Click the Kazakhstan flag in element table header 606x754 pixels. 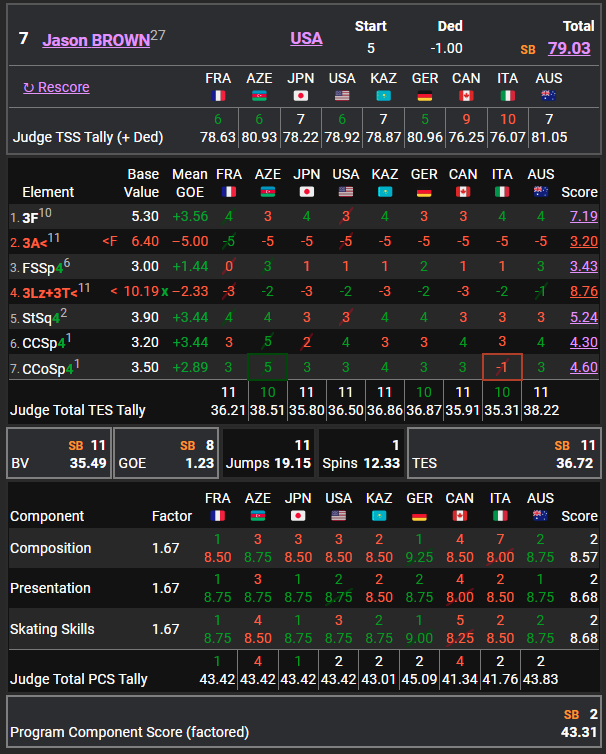coord(384,192)
